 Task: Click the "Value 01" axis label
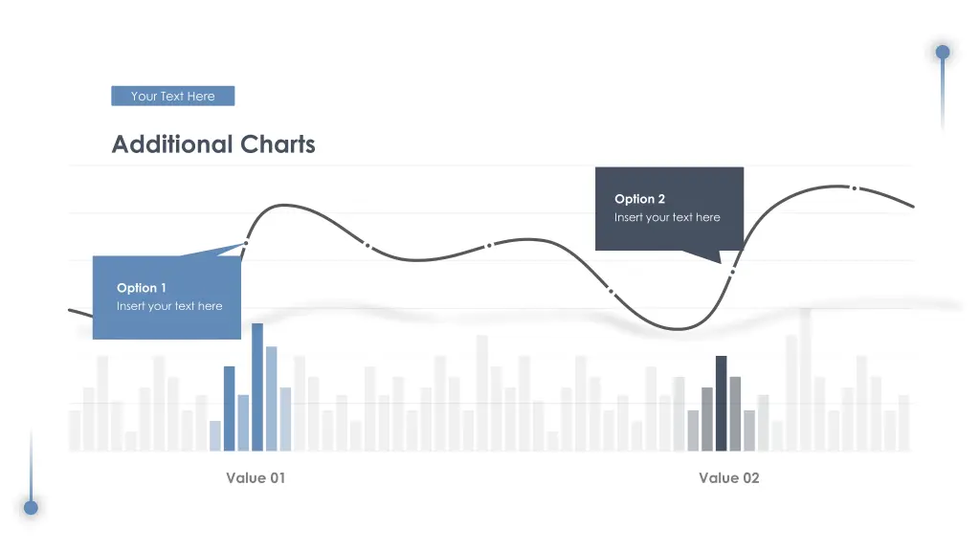[256, 477]
